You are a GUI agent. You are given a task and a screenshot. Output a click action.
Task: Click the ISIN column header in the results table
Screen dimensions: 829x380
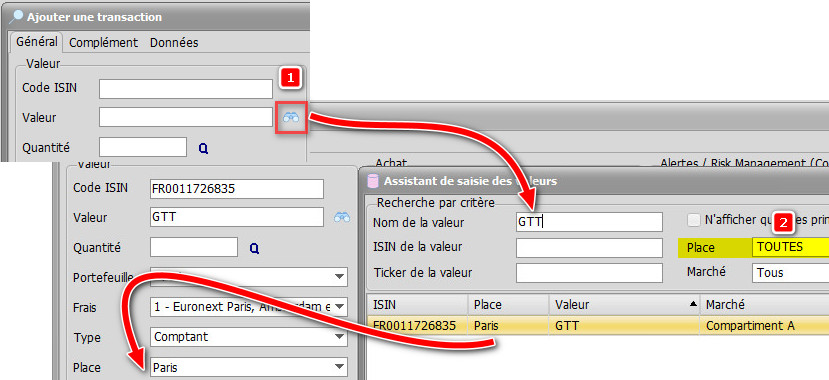point(417,304)
